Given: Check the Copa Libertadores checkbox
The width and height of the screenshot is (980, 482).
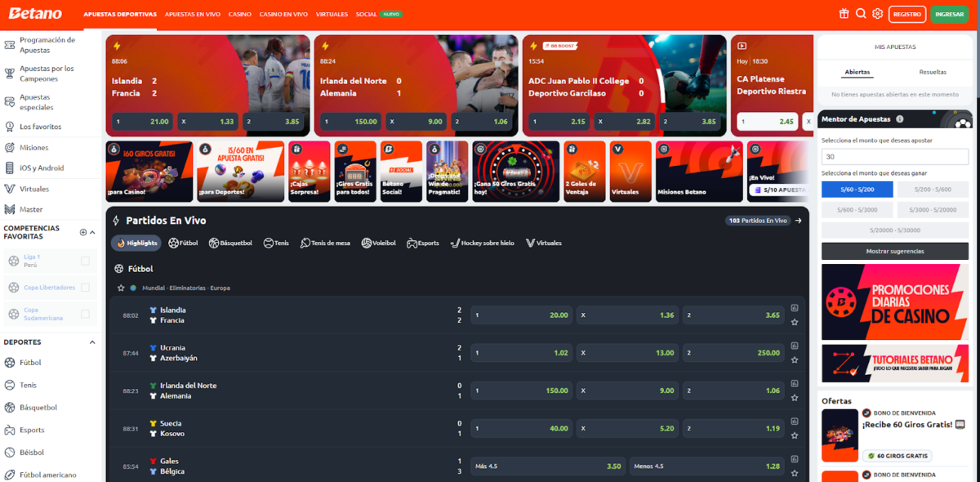Looking at the screenshot, I should [x=86, y=288].
